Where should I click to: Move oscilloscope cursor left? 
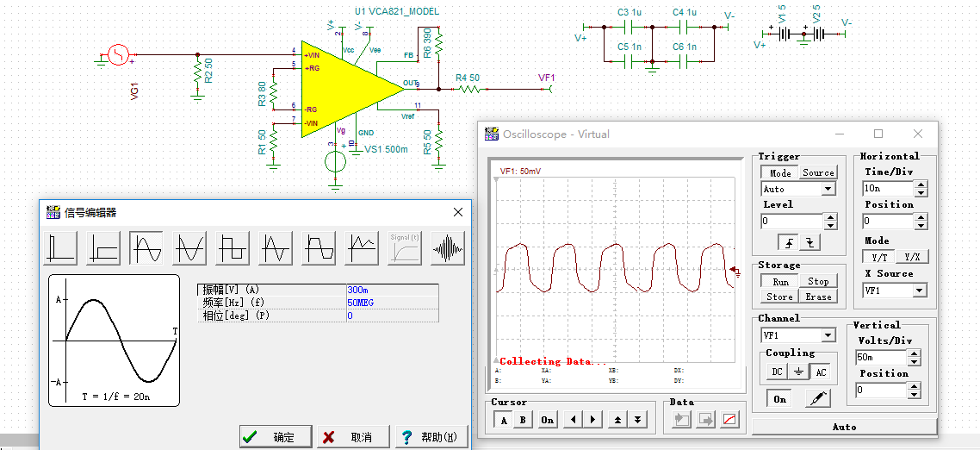tap(572, 420)
